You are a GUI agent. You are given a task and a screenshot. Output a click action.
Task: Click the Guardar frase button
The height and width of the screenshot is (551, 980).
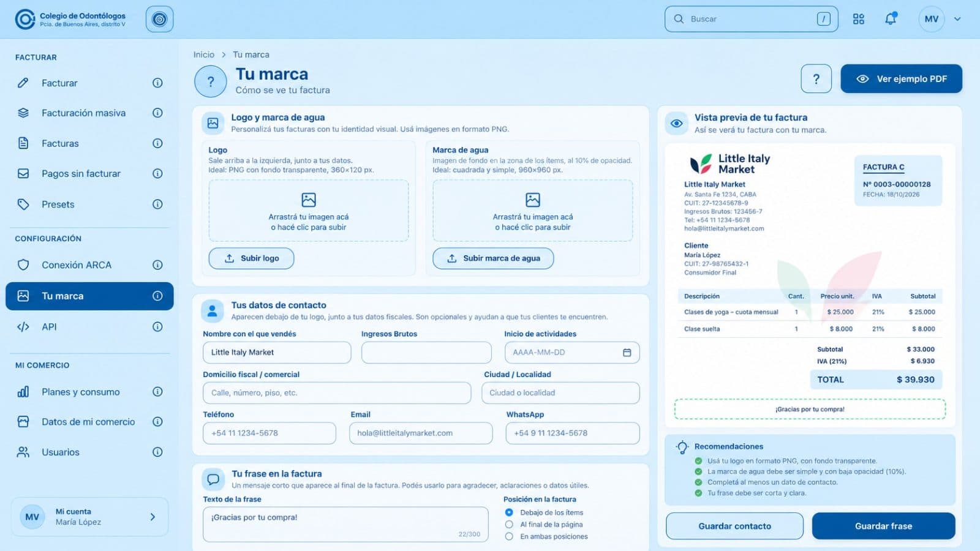point(883,526)
